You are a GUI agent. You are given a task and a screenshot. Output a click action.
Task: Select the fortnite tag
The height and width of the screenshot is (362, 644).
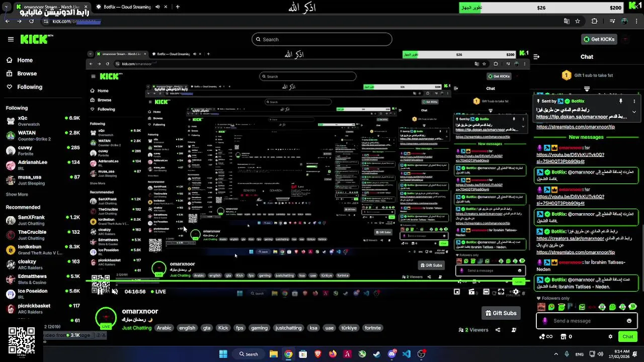tap(373, 328)
